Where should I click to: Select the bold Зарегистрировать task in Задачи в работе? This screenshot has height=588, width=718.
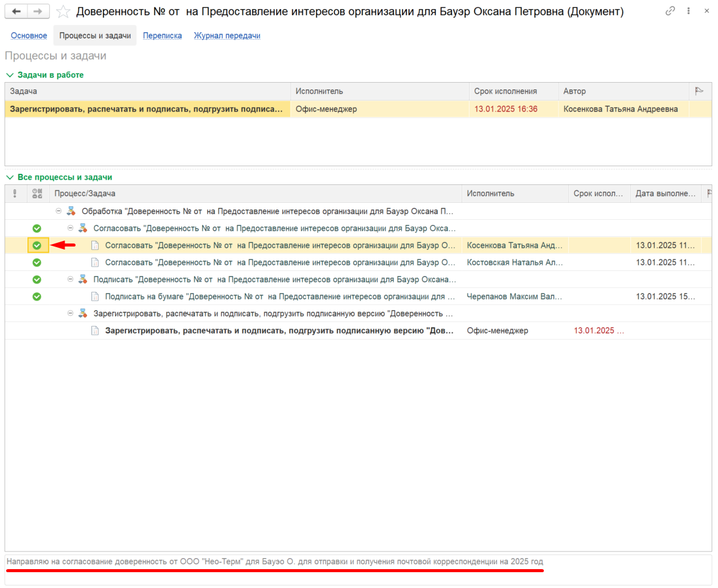point(148,110)
